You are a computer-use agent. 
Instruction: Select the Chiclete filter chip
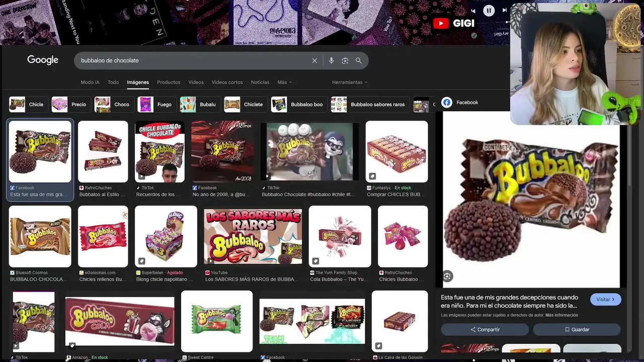click(x=246, y=105)
